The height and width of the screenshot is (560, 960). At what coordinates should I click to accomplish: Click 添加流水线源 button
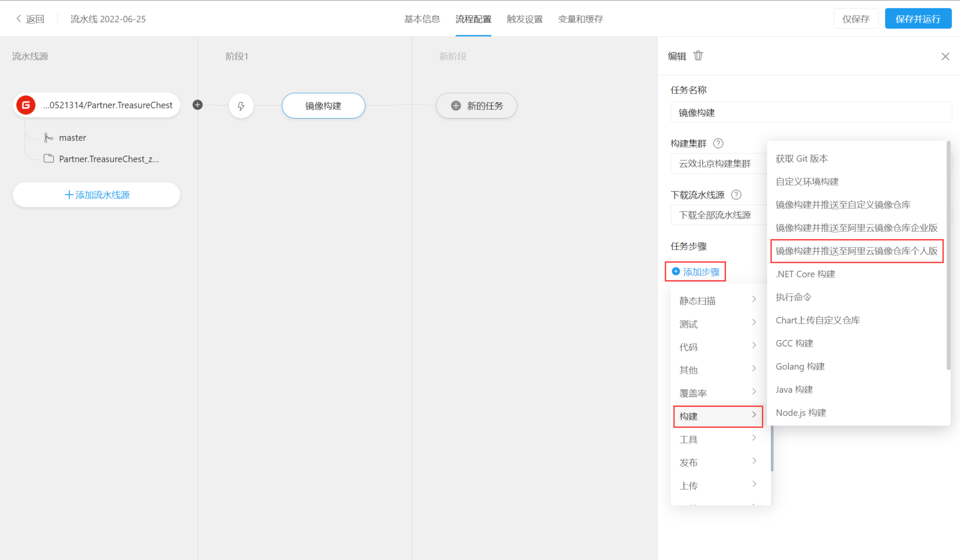(x=96, y=195)
